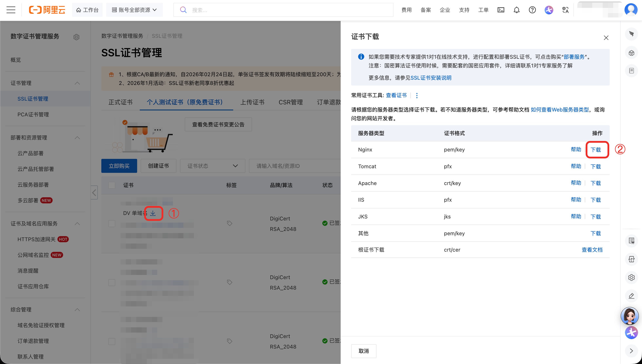The image size is (642, 364).
Task: Open the notification bell icon
Action: coord(516,10)
